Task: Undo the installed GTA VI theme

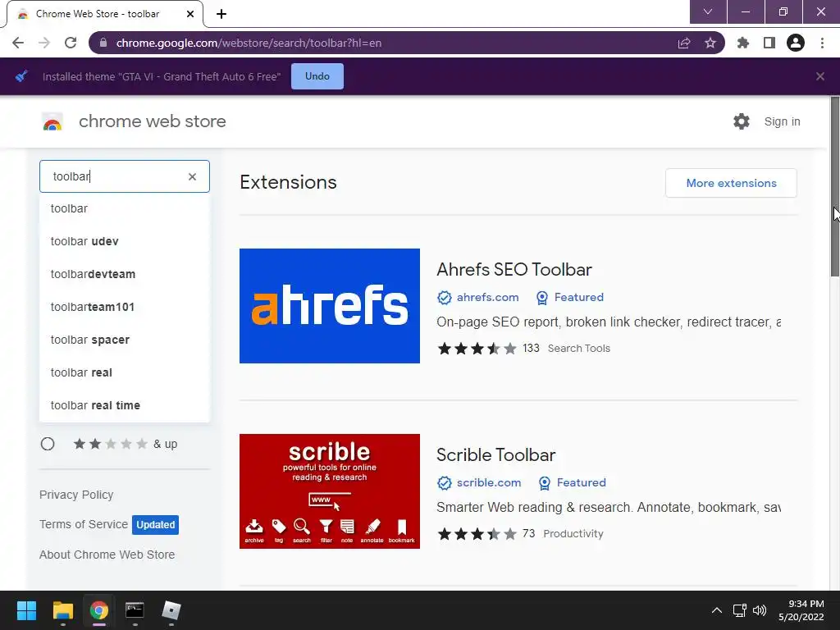Action: point(317,76)
